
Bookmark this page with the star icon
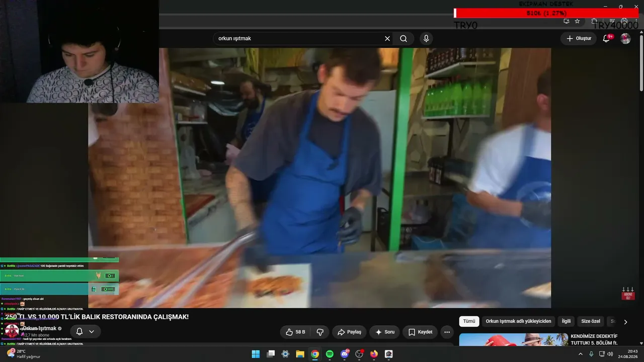tap(577, 21)
